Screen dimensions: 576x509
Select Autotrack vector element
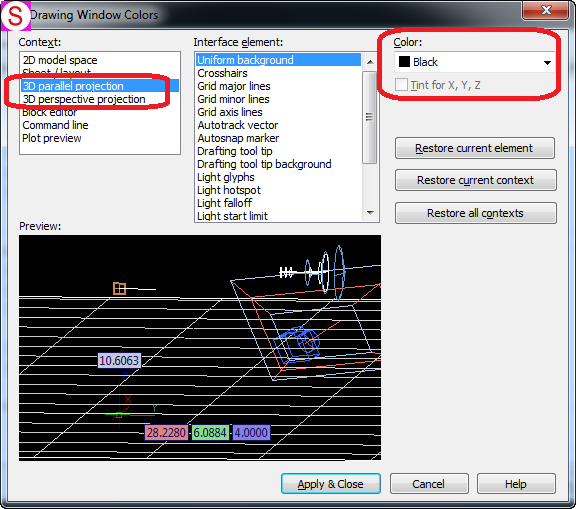click(x=278, y=125)
